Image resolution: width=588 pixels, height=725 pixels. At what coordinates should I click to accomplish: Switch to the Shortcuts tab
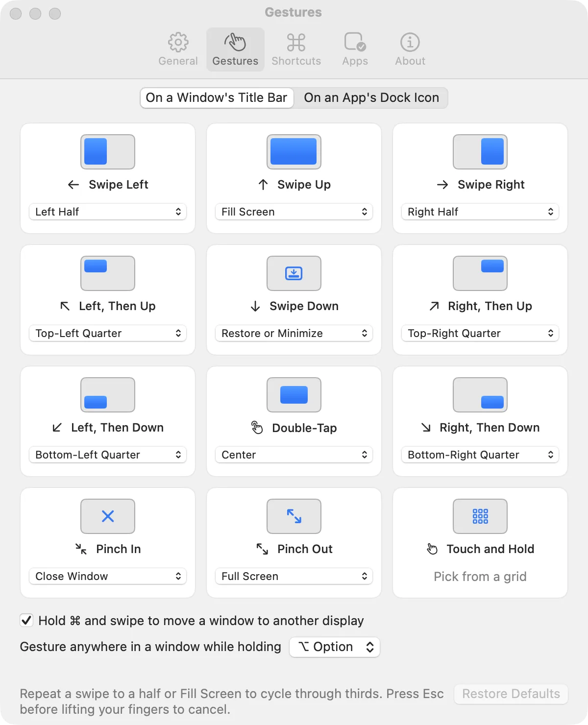[296, 49]
